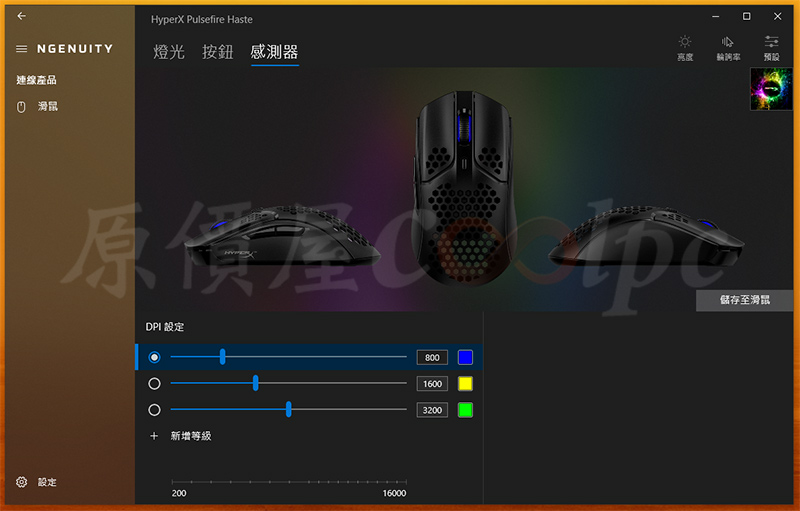
Task: Switch to the 按鈕 tab
Action: point(218,52)
